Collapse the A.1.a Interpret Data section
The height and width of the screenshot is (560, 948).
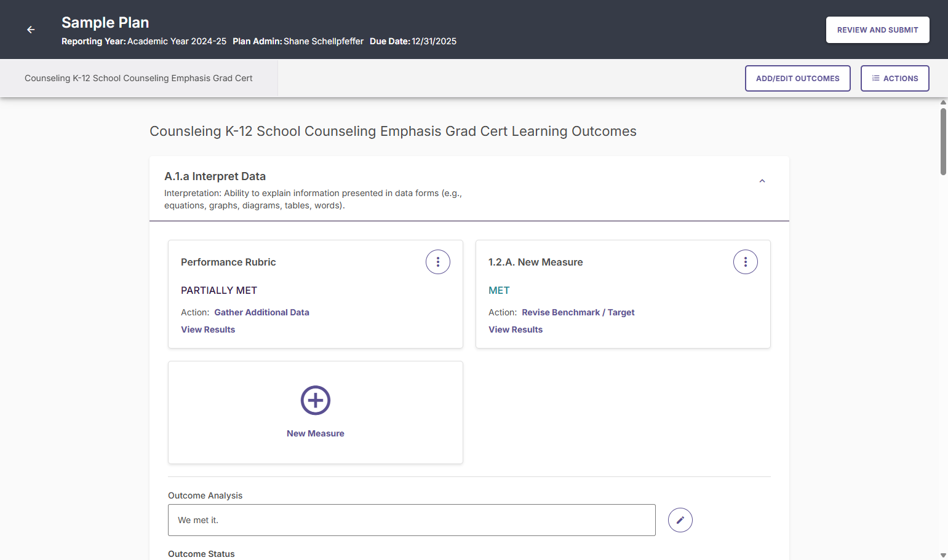tap(762, 181)
